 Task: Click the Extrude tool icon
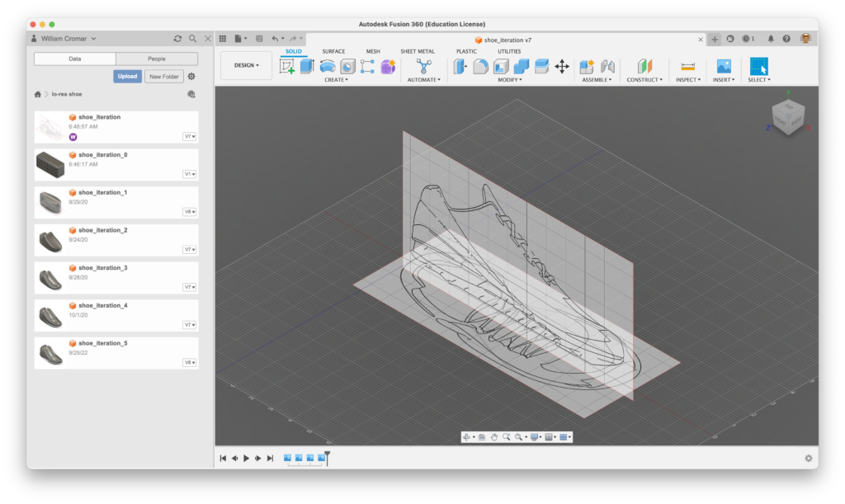[307, 67]
